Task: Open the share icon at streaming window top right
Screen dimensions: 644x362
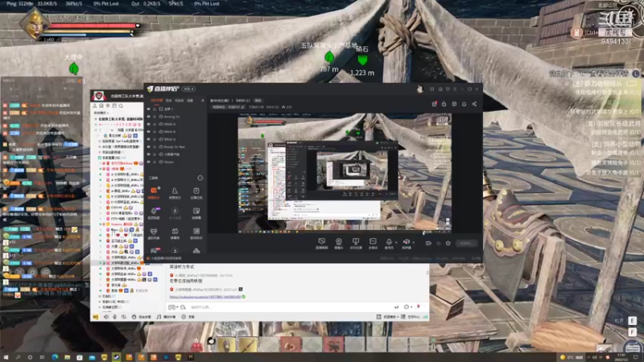Action: 474,105
